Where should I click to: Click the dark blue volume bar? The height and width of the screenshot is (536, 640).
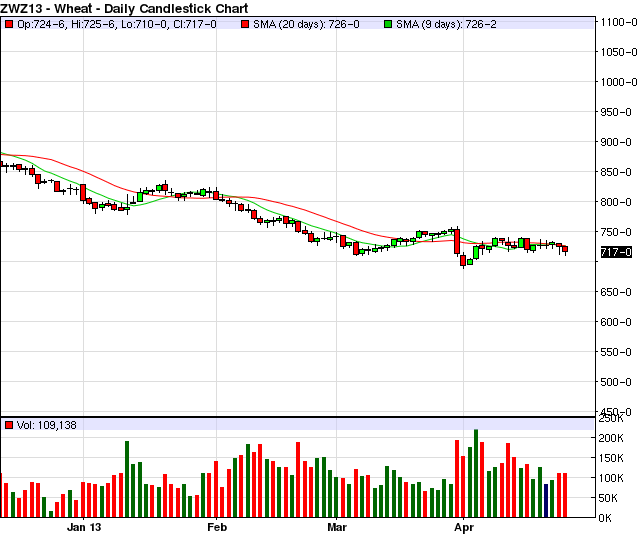coord(546,500)
